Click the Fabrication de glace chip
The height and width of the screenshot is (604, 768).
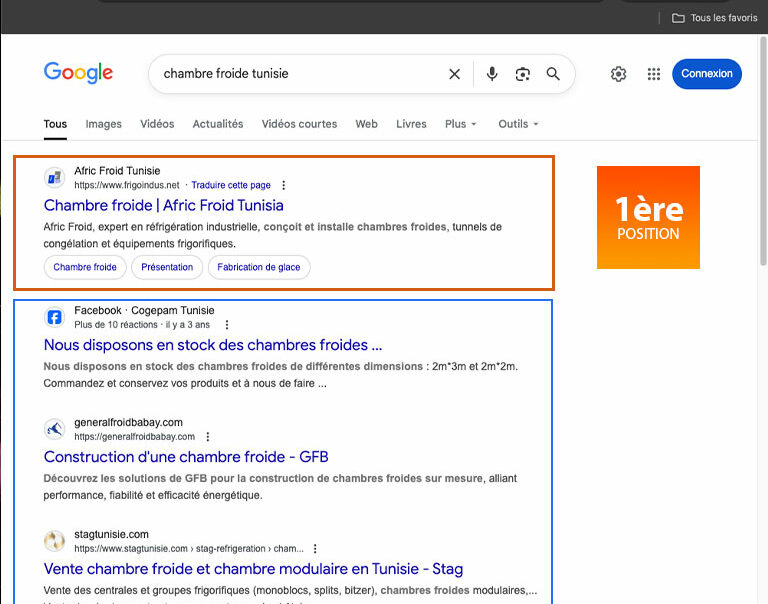(x=259, y=267)
